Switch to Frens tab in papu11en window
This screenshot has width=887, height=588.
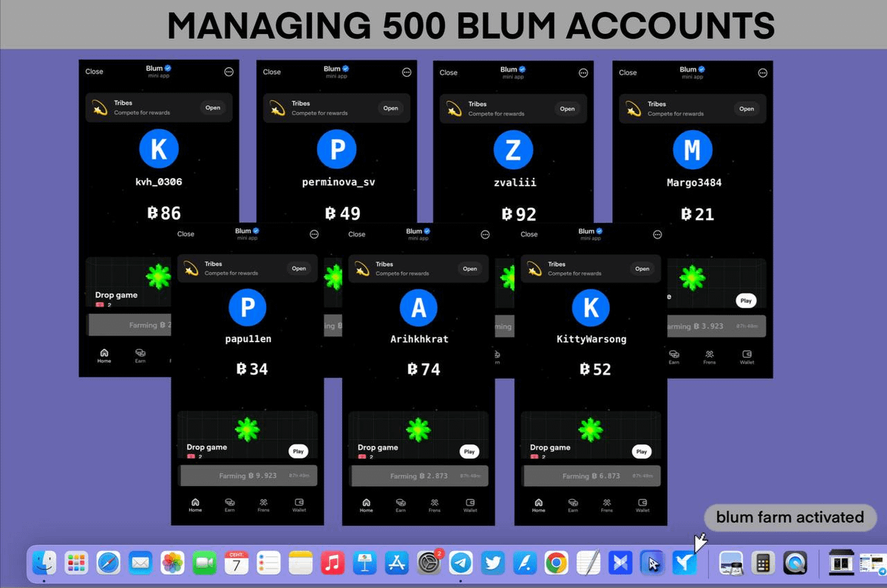tap(264, 505)
